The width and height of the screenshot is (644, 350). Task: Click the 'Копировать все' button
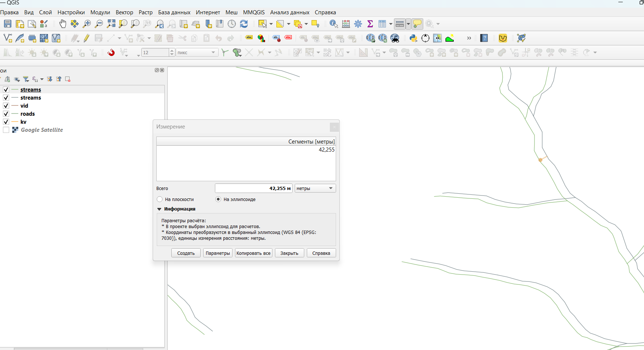(253, 253)
